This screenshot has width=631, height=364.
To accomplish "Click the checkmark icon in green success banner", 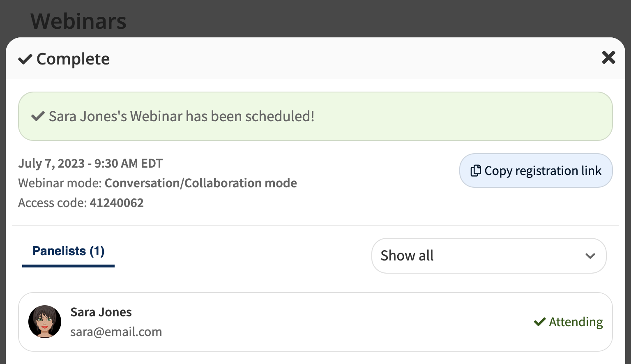I will tap(38, 116).
